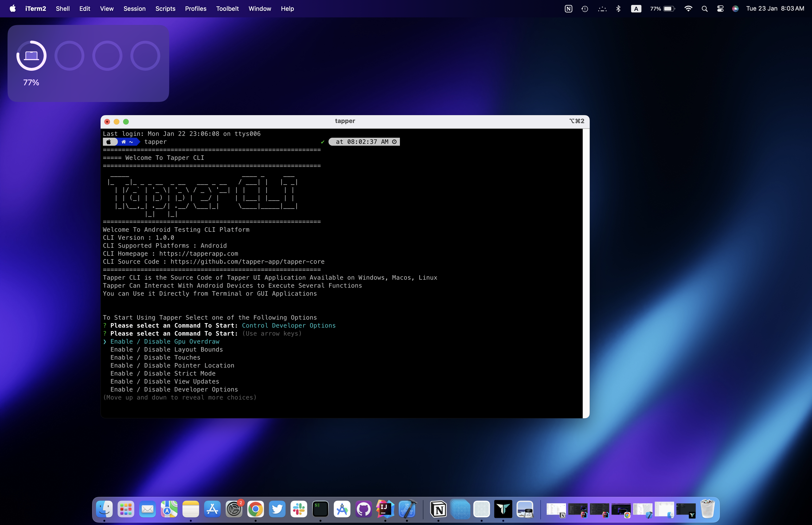Open Spotlight search

704,8
